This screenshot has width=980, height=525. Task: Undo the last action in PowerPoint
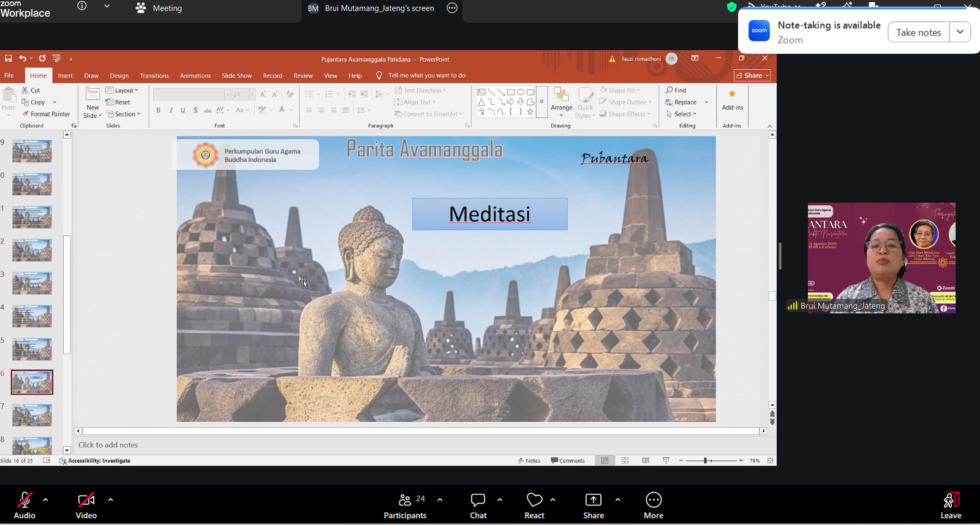click(x=23, y=58)
